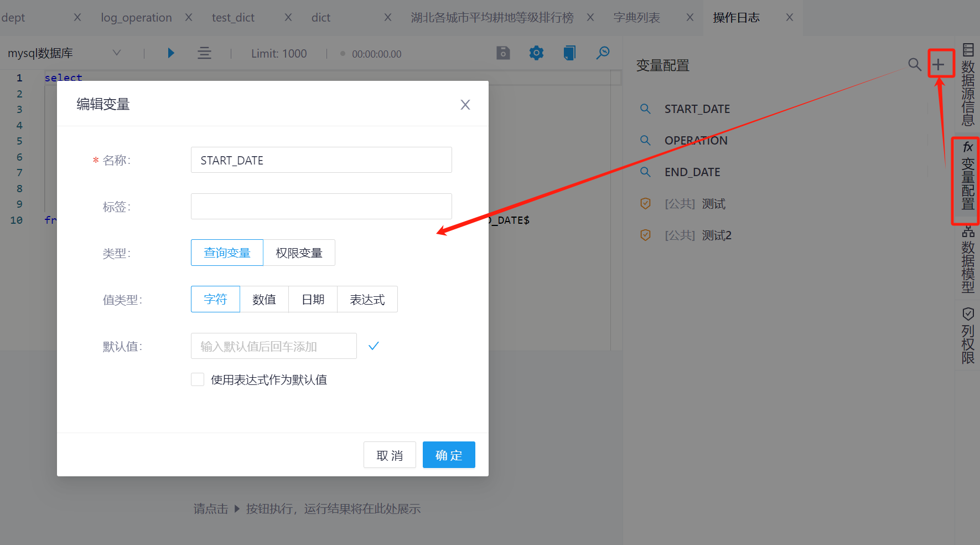This screenshot has height=545, width=980.
Task: Save the query with the disk icon
Action: (503, 53)
